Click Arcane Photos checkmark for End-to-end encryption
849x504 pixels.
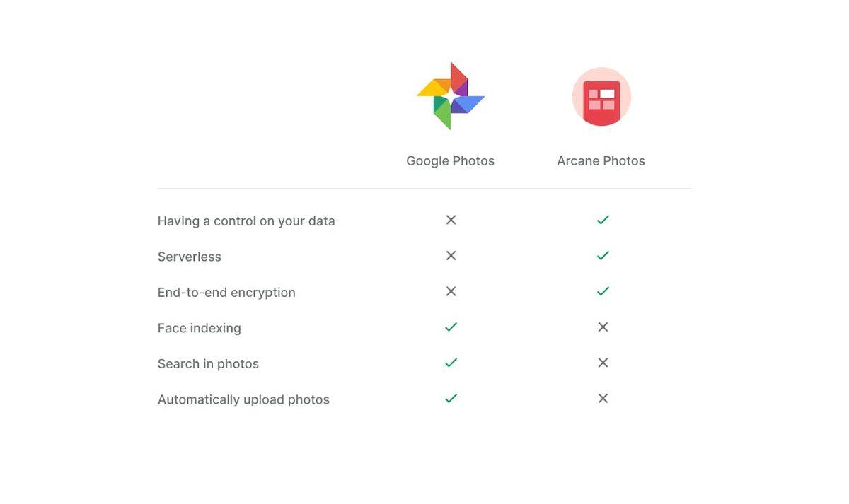603,291
